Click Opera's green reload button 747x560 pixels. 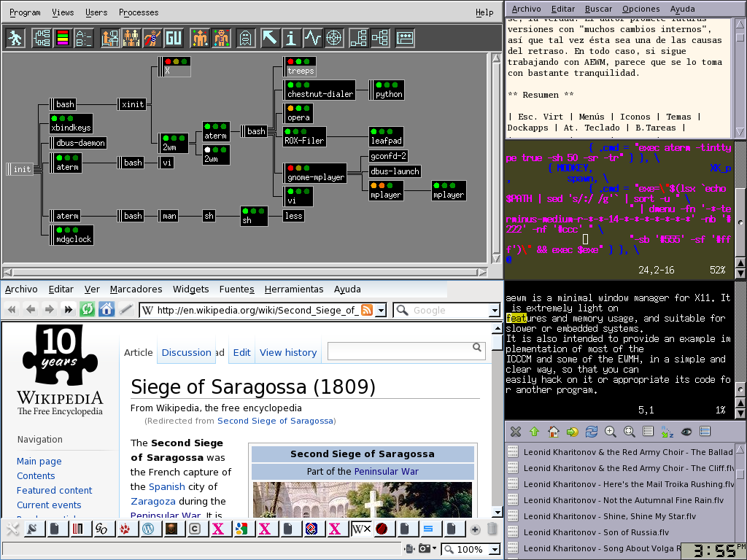pos(88,309)
